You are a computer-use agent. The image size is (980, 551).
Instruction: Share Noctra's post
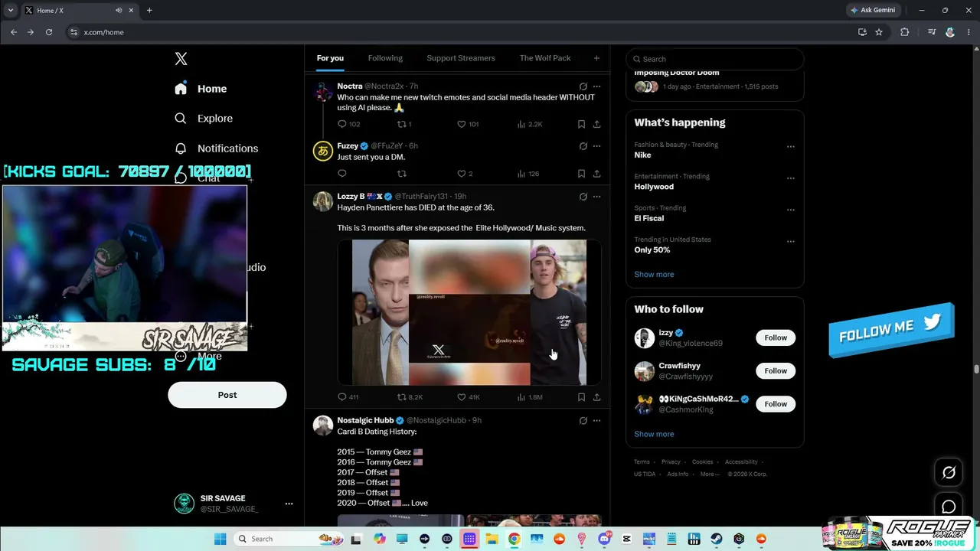(x=596, y=124)
